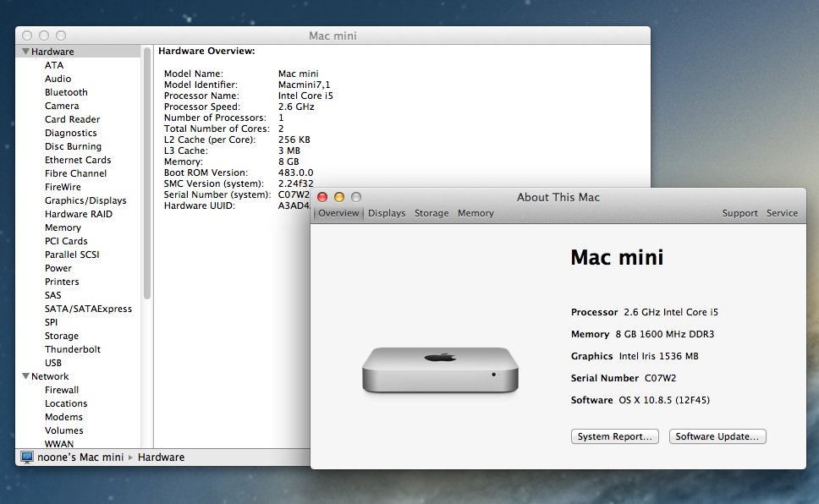This screenshot has width=819, height=504.
Task: Click the 256 KB L2 cache value
Action: tap(294, 140)
